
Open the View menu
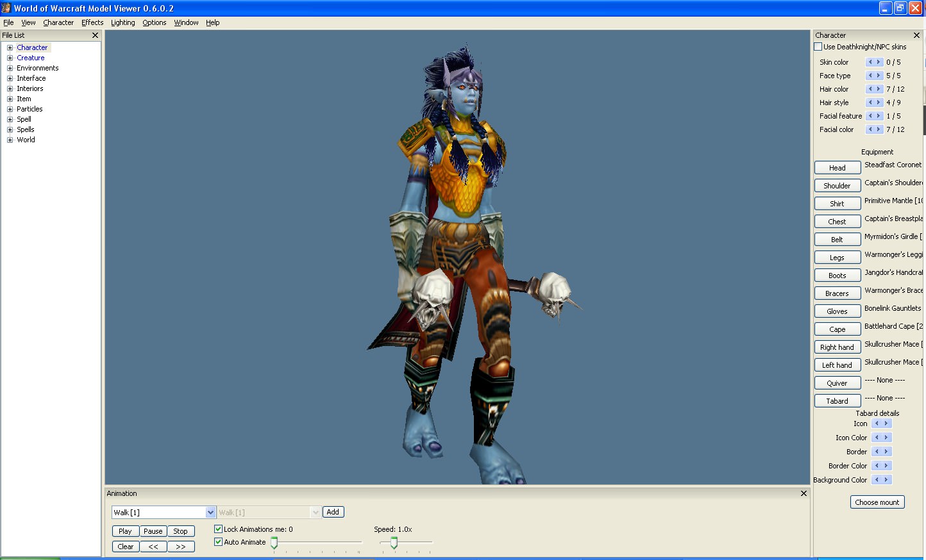click(28, 22)
